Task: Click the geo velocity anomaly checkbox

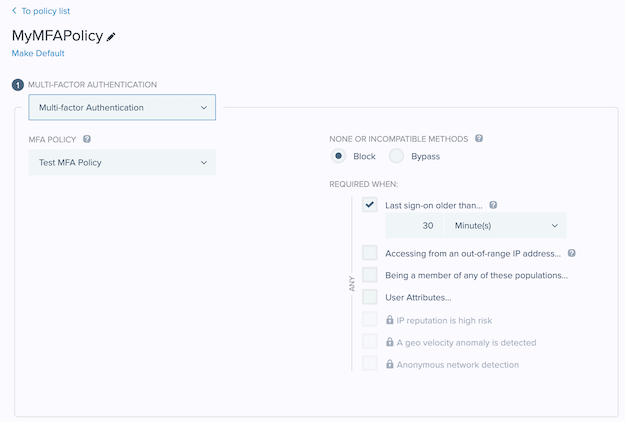Action: 369,342
